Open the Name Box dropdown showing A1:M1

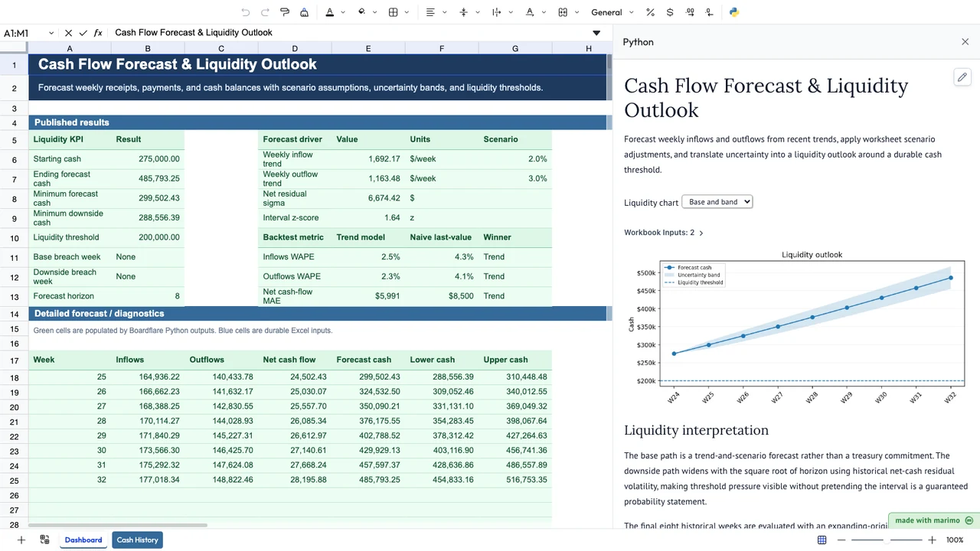tap(51, 33)
